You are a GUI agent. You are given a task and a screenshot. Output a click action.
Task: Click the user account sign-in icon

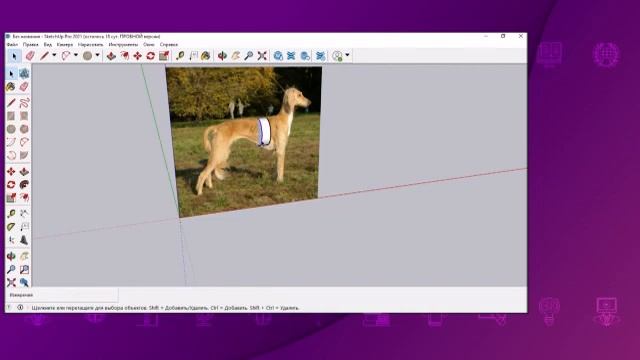coord(337,56)
